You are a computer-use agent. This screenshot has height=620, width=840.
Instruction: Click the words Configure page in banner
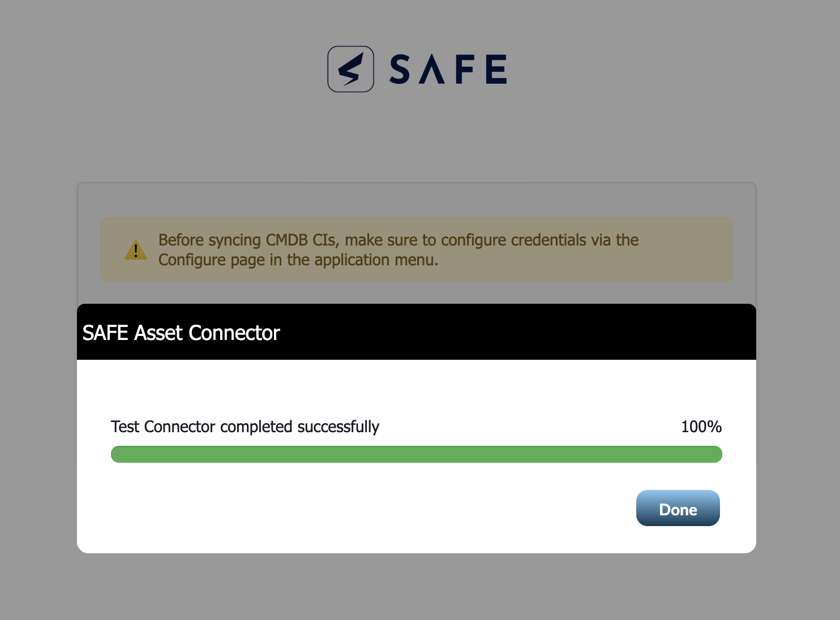(x=212, y=260)
